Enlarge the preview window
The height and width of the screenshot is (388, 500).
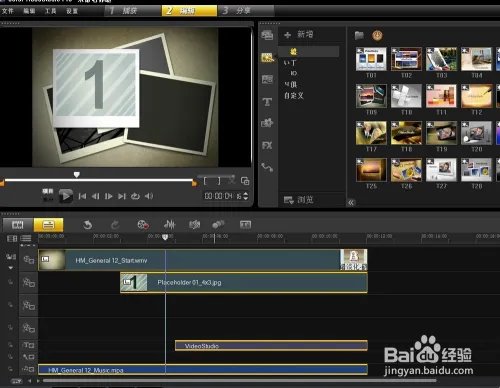click(245, 181)
